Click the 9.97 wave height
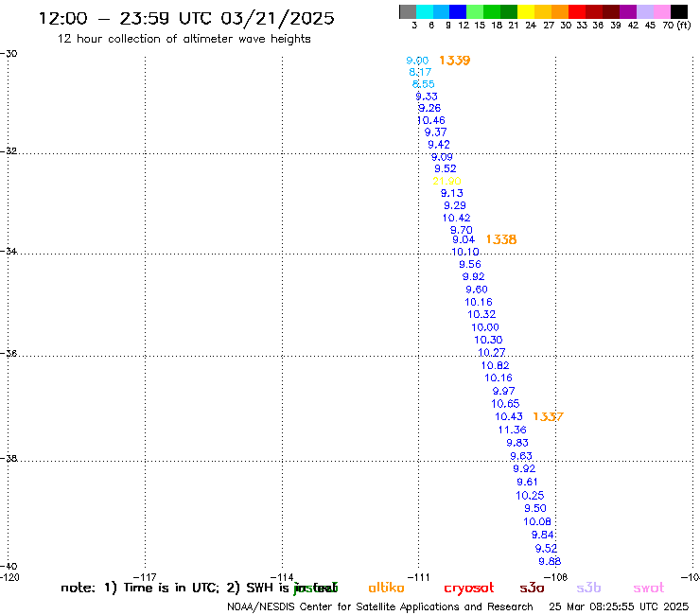 pos(503,391)
